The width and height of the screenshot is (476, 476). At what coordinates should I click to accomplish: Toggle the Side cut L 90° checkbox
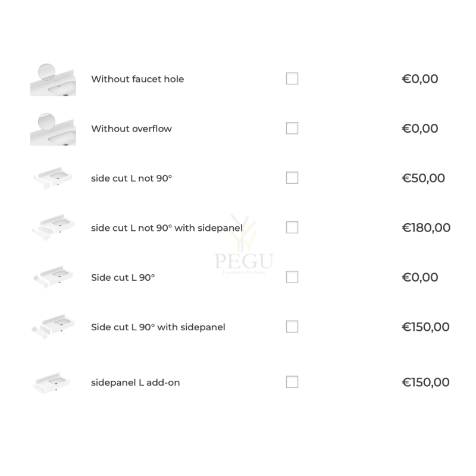[292, 277]
